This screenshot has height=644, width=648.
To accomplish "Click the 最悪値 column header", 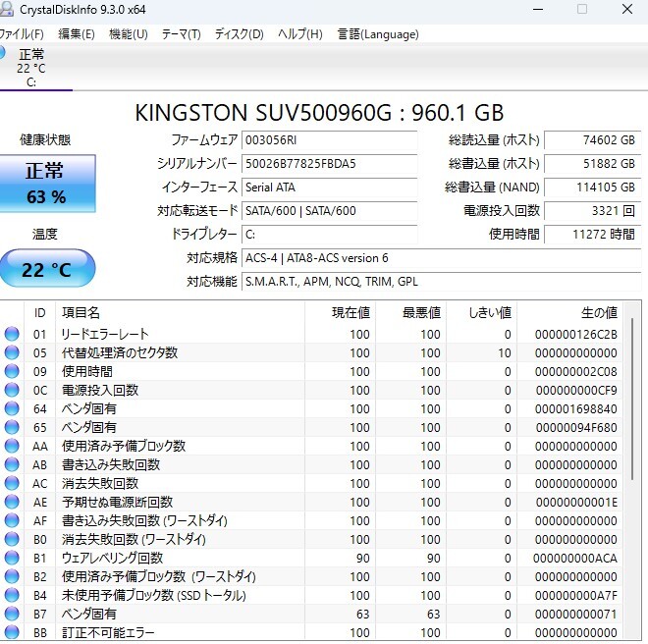I will click(x=410, y=312).
